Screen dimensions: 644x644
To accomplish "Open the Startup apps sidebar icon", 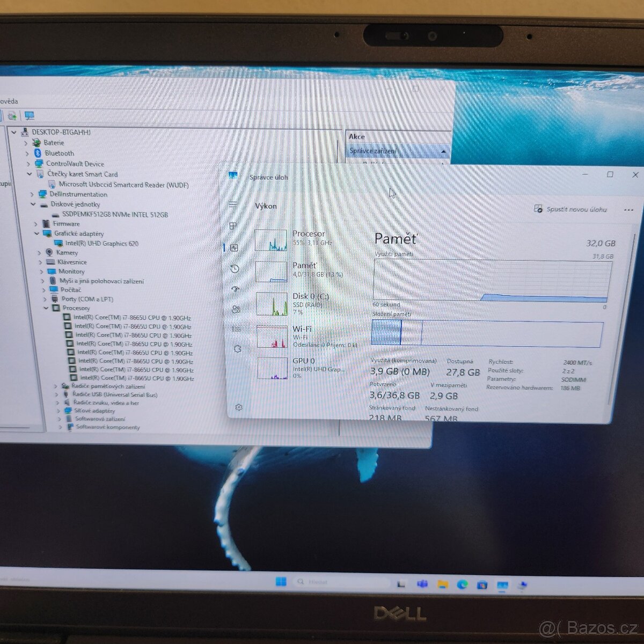I will click(234, 289).
